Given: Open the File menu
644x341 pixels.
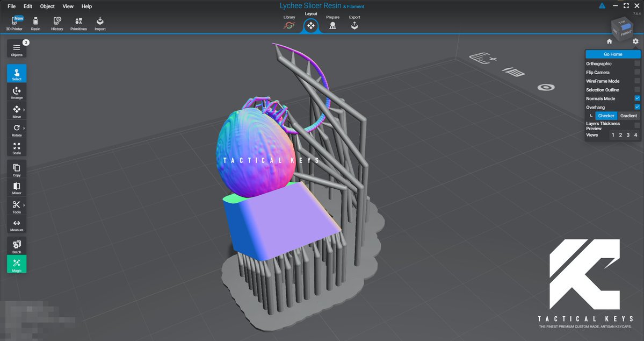Looking at the screenshot, I should click(x=11, y=6).
